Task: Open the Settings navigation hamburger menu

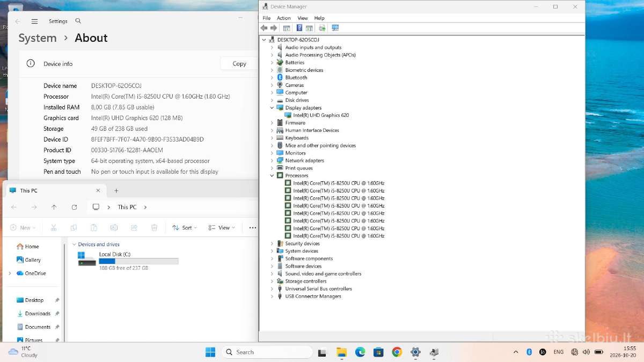Action: coord(35,21)
